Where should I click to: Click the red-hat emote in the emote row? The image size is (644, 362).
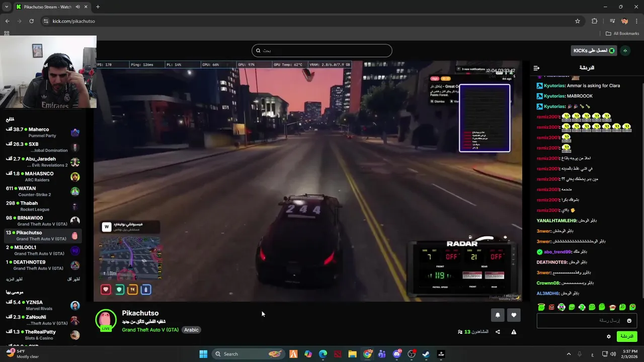click(612, 307)
